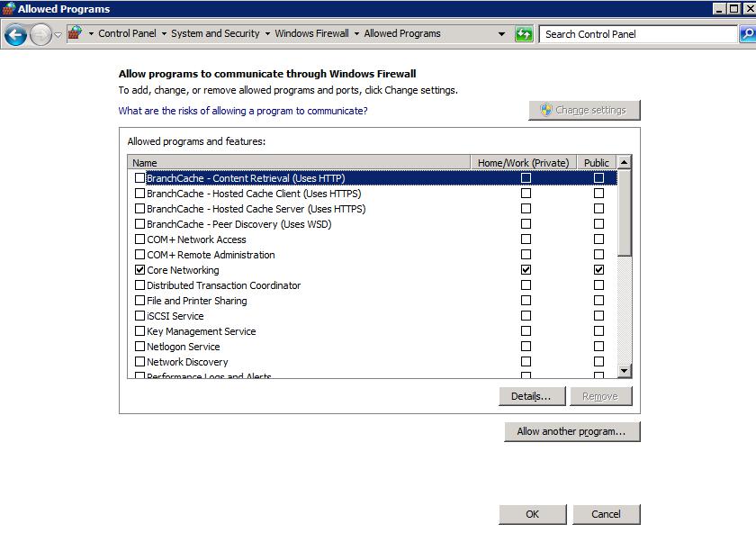Click the firewall icon in the address bar

75,33
